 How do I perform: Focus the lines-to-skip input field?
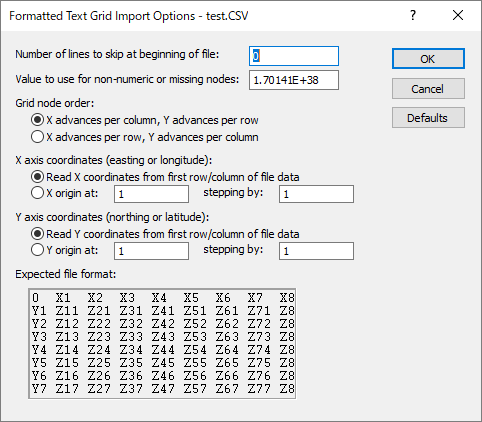coord(294,56)
